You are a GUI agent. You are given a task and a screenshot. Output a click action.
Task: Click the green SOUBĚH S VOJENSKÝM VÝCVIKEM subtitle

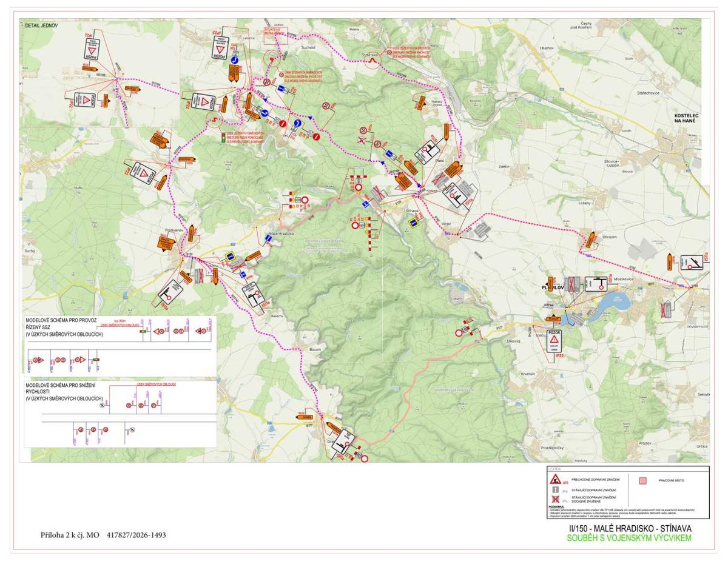[629, 538]
